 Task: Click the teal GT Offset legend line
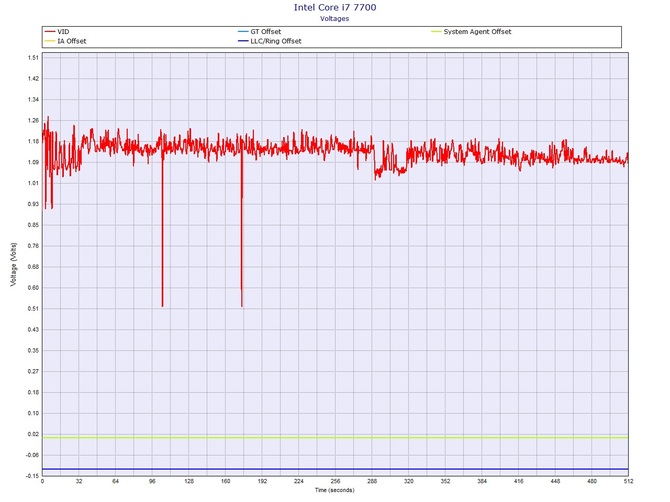(243, 32)
